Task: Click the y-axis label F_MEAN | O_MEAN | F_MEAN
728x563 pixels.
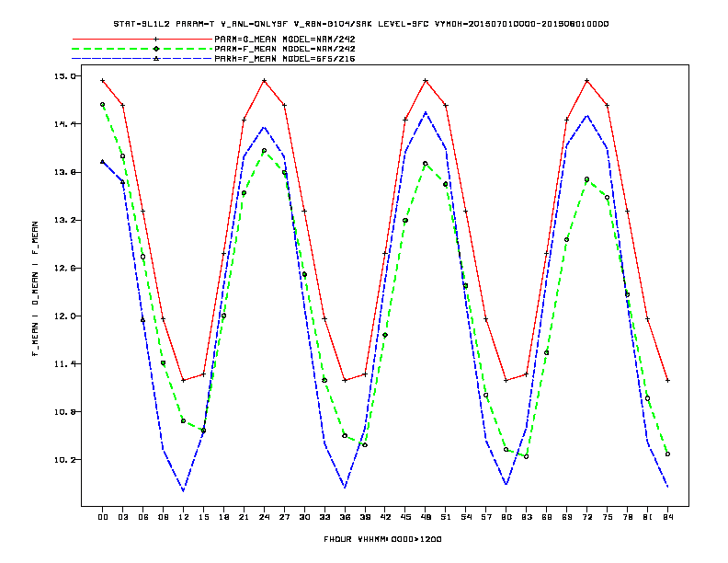Action: (35, 289)
